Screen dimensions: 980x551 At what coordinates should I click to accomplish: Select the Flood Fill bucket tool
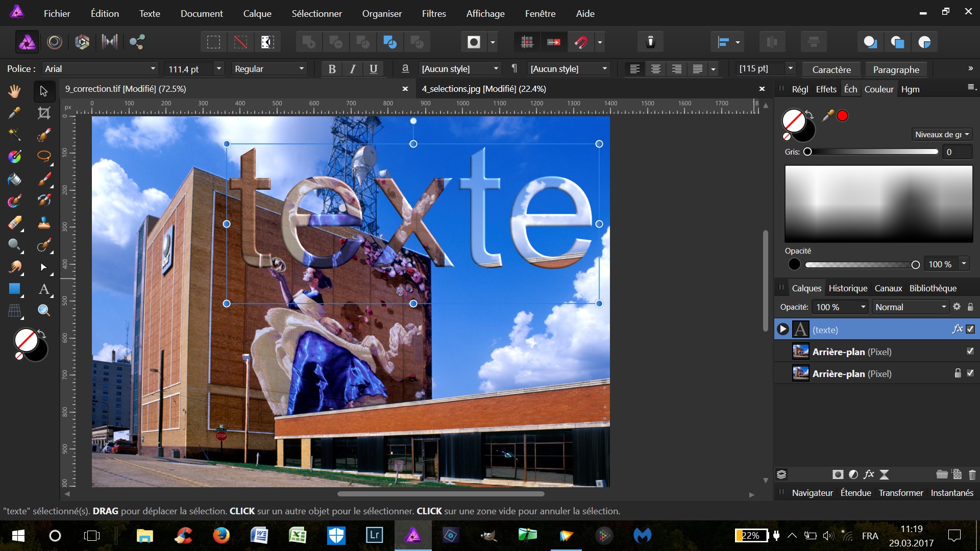tap(14, 179)
